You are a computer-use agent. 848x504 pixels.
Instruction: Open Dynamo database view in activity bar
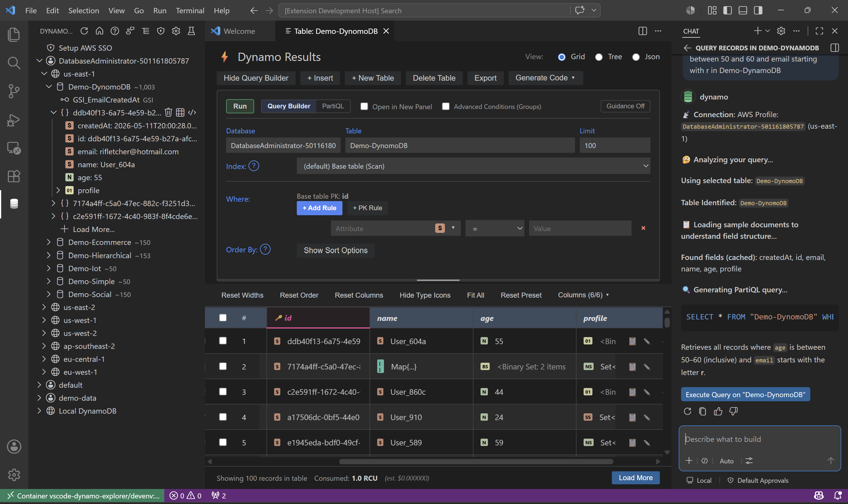click(x=14, y=204)
